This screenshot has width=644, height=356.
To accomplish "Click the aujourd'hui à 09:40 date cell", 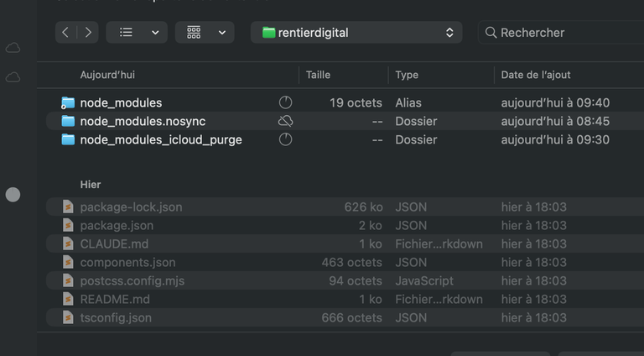I will (x=555, y=102).
